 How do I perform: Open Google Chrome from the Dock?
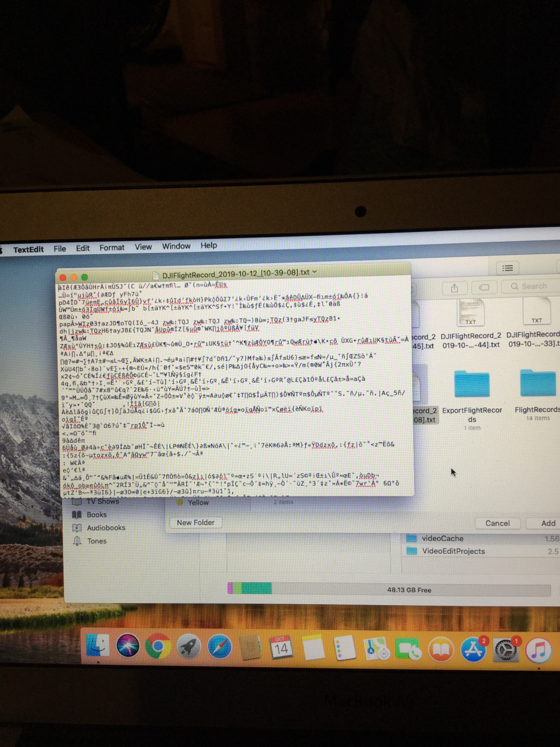[157, 647]
